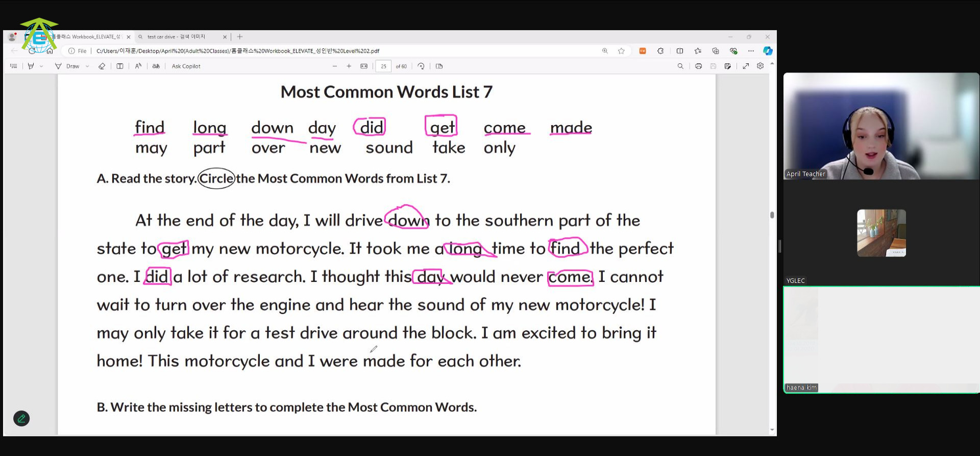
Task: Rotate the PDF page
Action: pyautogui.click(x=421, y=66)
